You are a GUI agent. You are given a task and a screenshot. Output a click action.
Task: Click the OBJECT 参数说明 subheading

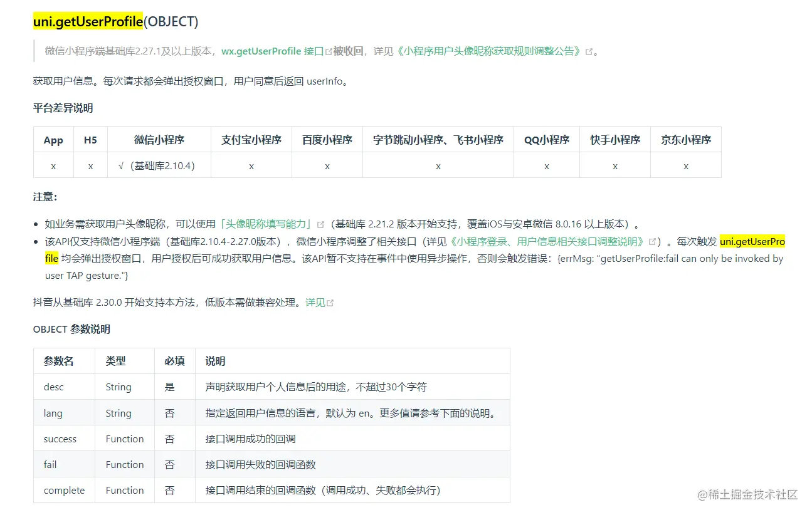coord(71,329)
